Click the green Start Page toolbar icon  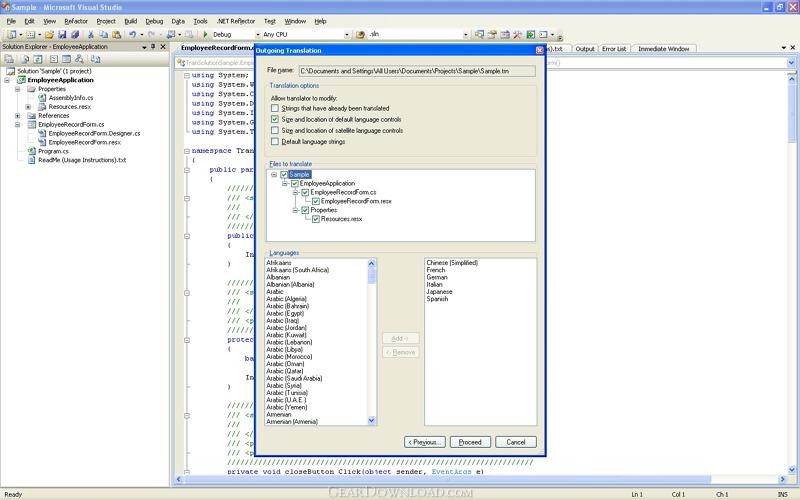[531, 34]
